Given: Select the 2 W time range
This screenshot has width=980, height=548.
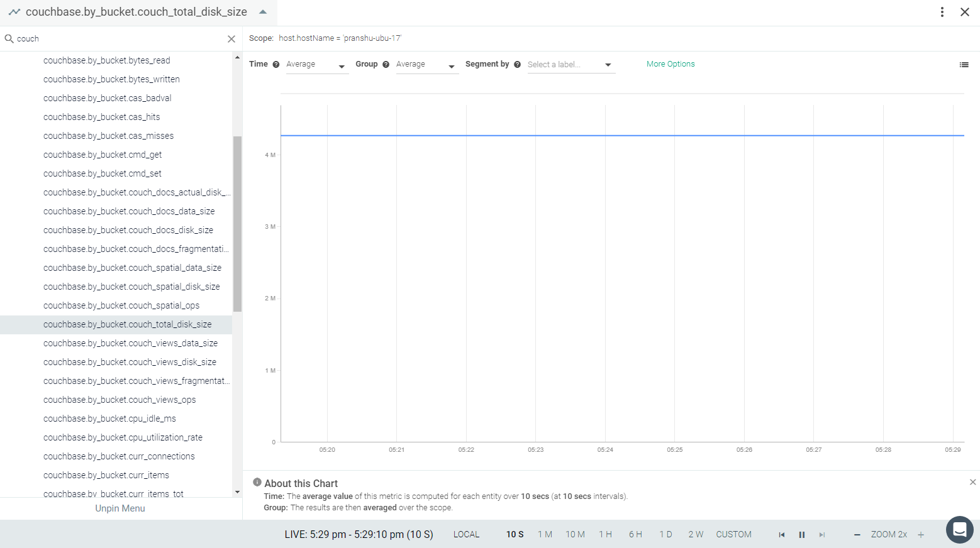Looking at the screenshot, I should (696, 534).
